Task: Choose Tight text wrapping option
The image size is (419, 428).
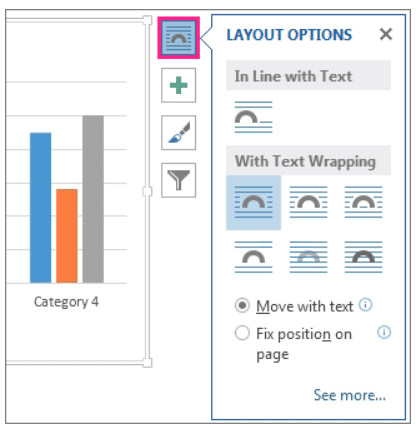Action: click(x=308, y=202)
